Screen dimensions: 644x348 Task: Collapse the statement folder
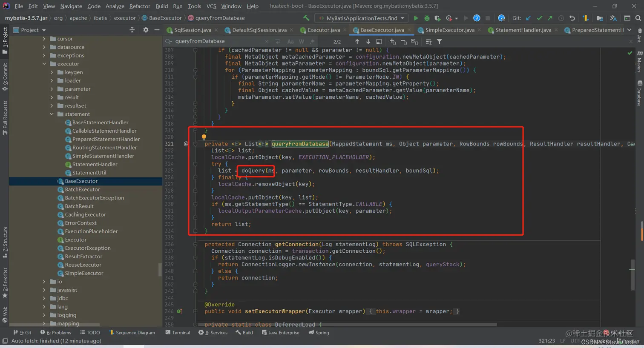click(x=52, y=114)
